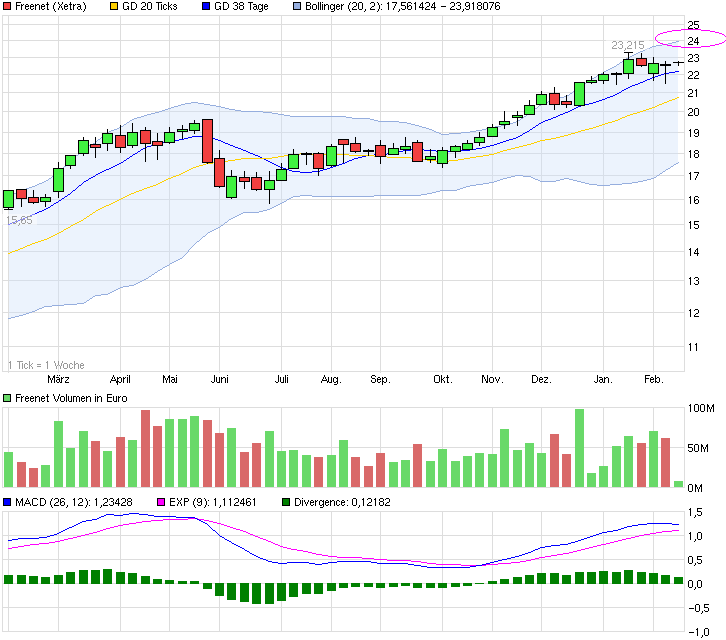Screen dimensions: 726x640
Task: Click the '50M' volume axis label
Action: (x=698, y=448)
